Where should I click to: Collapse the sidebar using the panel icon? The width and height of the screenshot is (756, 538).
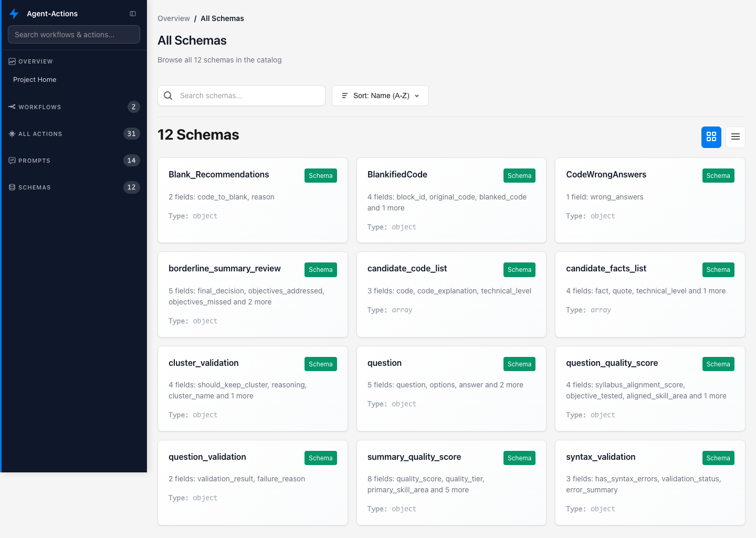click(133, 13)
